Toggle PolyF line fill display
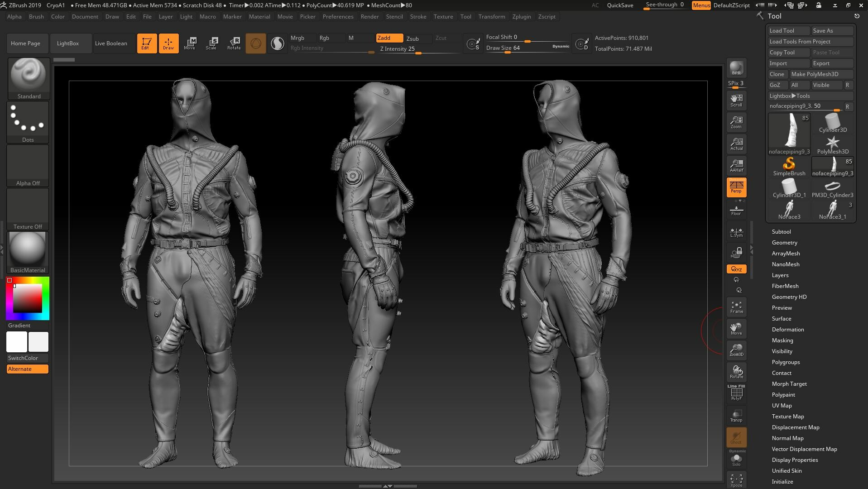 (736, 393)
